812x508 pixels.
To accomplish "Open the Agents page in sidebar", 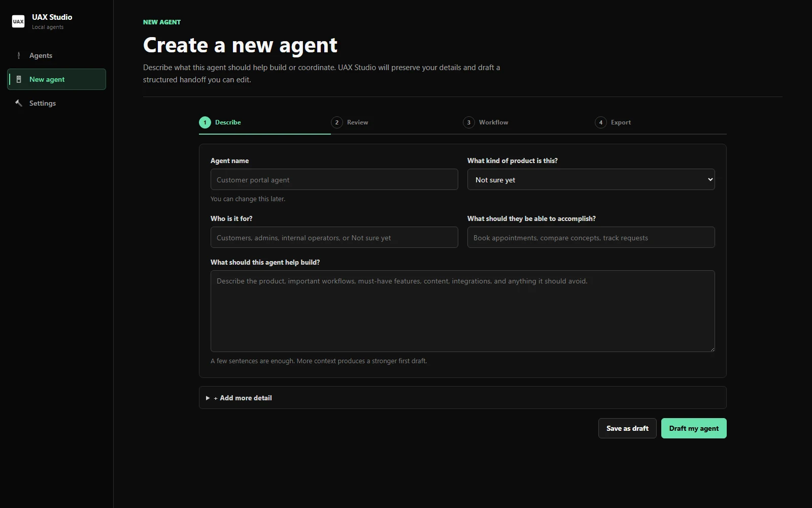I will pyautogui.click(x=56, y=55).
